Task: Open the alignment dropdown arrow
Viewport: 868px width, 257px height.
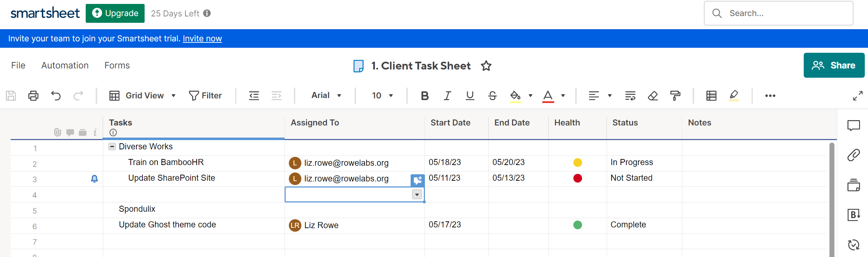Action: tap(610, 96)
